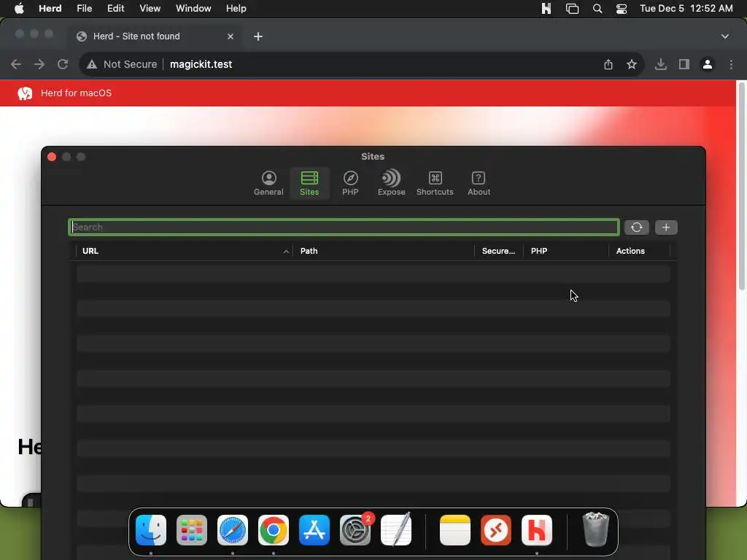Share this page from Chrome
This screenshot has width=747, height=560.
(608, 64)
